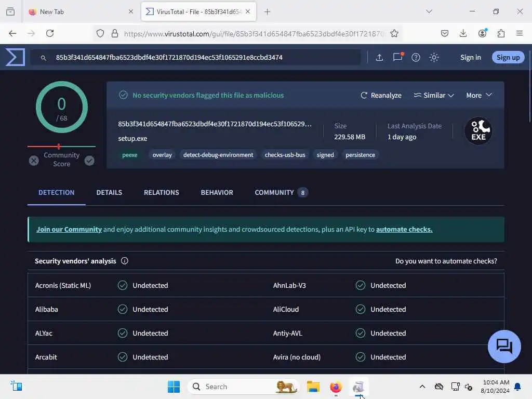The height and width of the screenshot is (399, 532).
Task: Click the search magnifier icon in VirusTotal bar
Action: click(44, 58)
